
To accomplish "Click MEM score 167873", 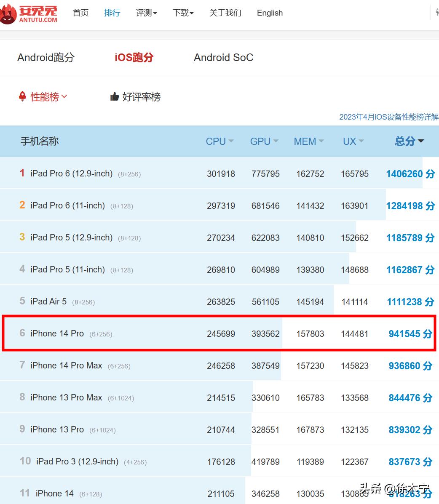I will tap(311, 430).
